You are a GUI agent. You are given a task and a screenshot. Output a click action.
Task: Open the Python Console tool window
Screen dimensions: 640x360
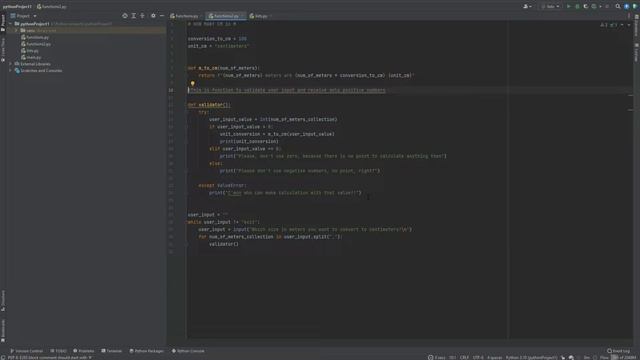[x=188, y=351]
